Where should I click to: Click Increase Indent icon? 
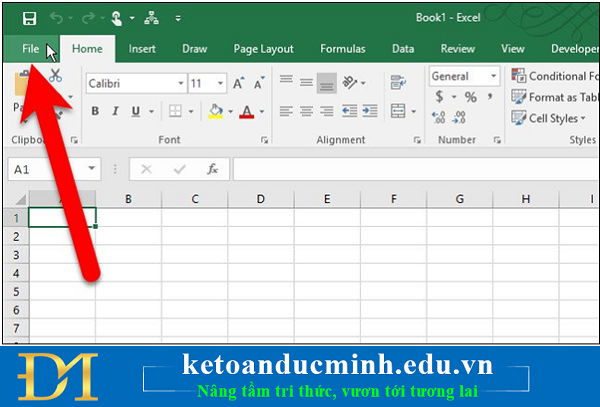370,111
